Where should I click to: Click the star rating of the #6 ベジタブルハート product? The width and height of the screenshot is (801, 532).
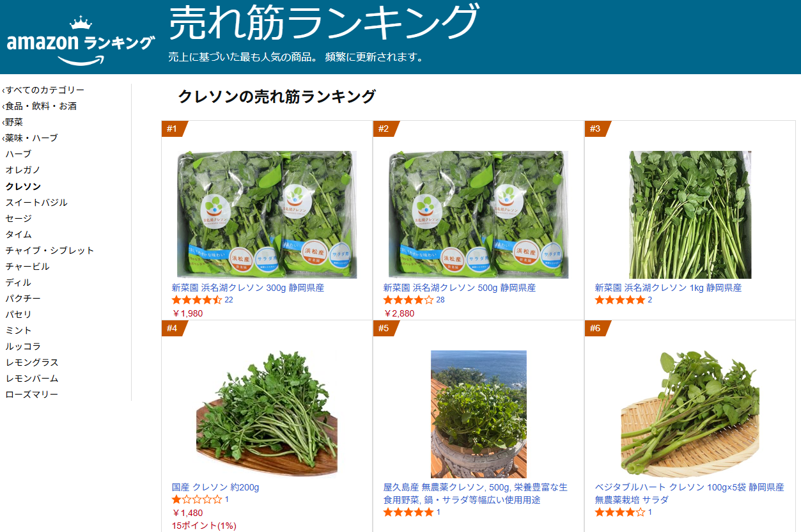pyautogui.click(x=620, y=512)
